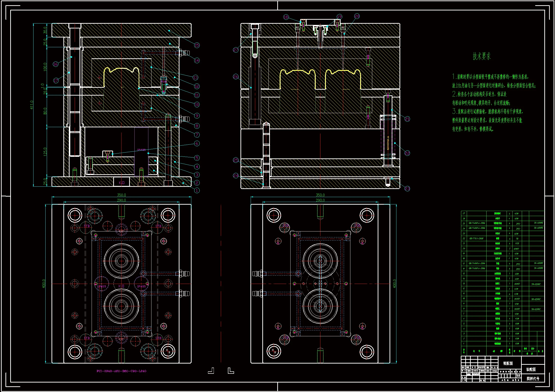
Task: Select the 125.0 vertical dimension text
Action: [x=45, y=152]
